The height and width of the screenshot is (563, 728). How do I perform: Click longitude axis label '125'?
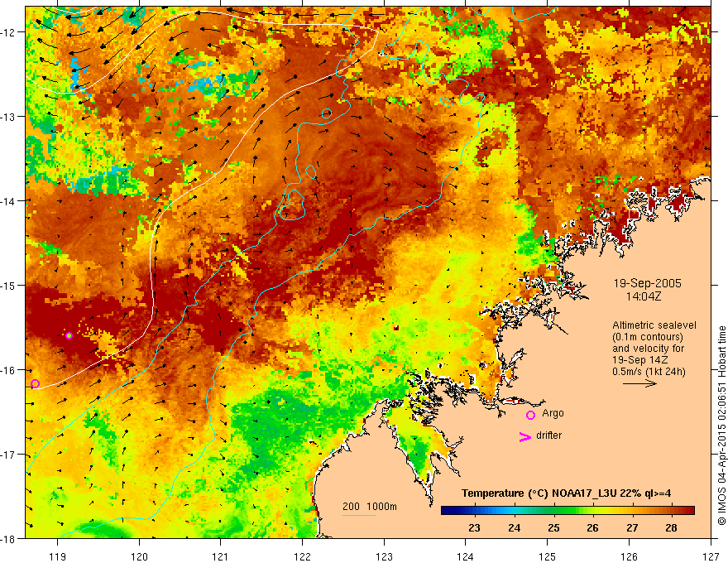pyautogui.click(x=548, y=556)
